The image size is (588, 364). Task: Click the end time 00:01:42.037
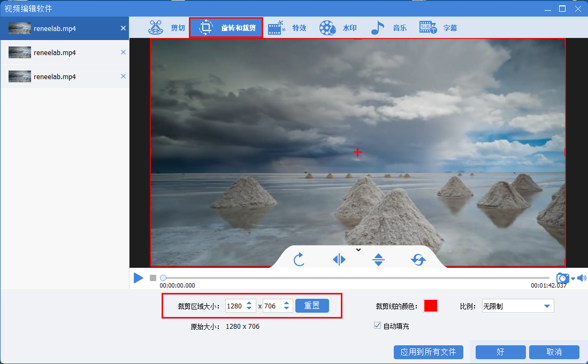tap(548, 285)
